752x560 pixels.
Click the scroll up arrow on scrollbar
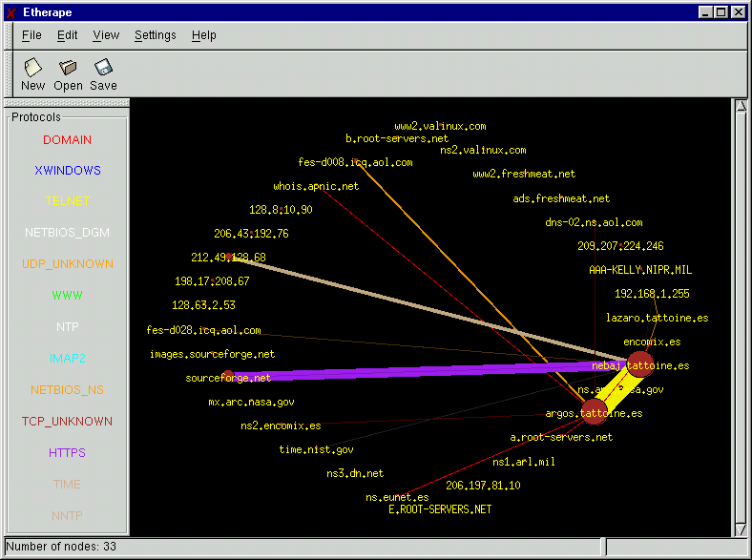tap(741, 105)
